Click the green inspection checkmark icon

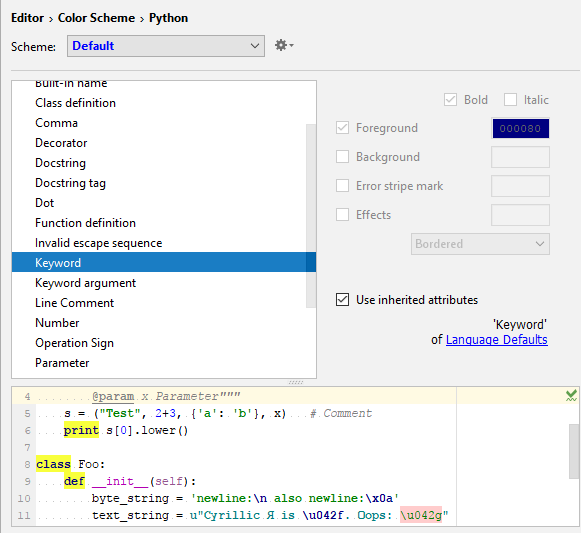571,395
